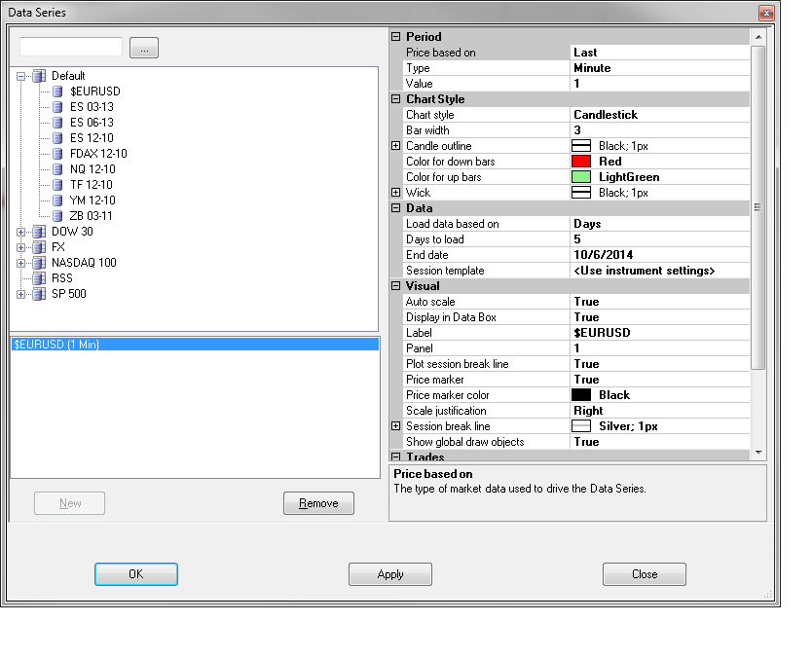The height and width of the screenshot is (658, 812).
Task: Click the OK button
Action: tap(136, 574)
